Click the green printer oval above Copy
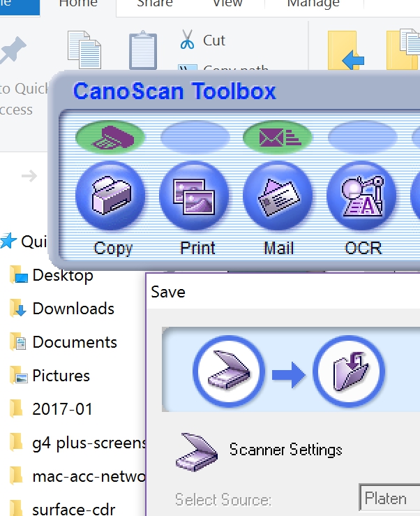Viewport: 420px width, 516px height. [x=110, y=137]
